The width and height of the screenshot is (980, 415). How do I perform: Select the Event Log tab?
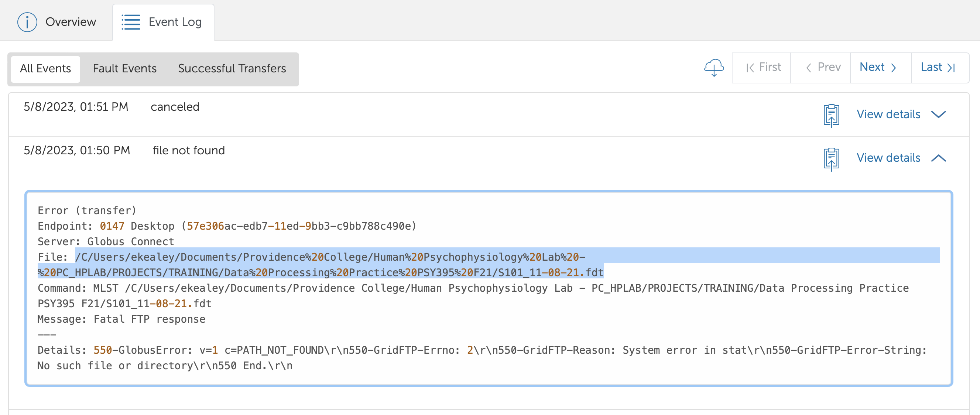tap(163, 22)
